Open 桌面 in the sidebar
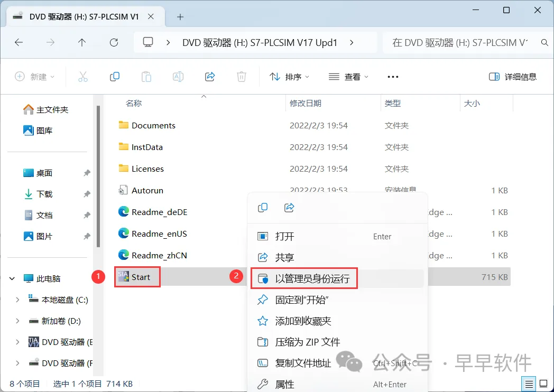This screenshot has height=392, width=554. click(38, 173)
